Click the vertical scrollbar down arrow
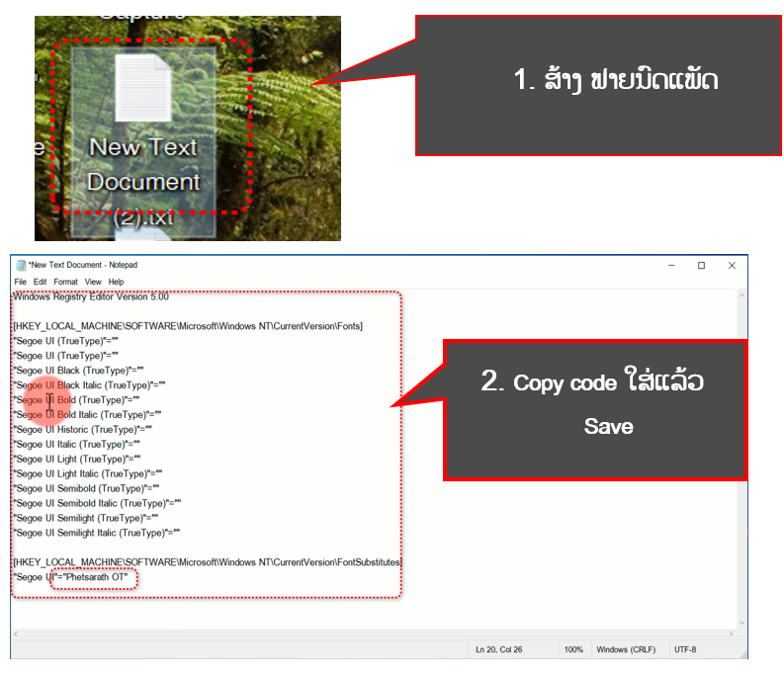Image resolution: width=784 pixels, height=676 pixels. [x=740, y=621]
